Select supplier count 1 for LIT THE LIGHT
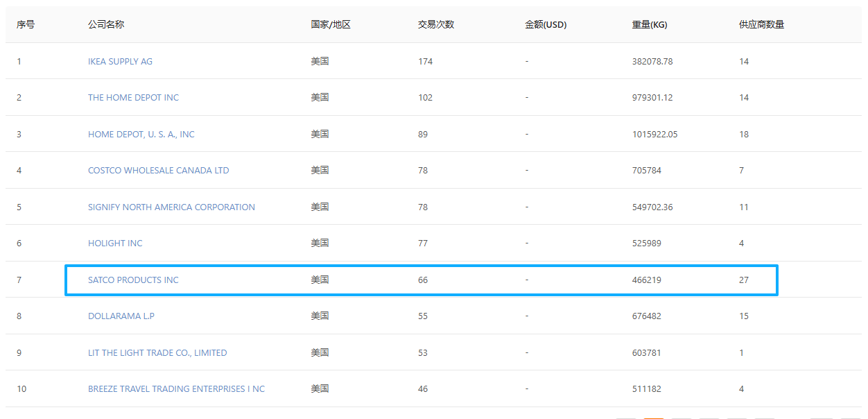 coord(742,352)
